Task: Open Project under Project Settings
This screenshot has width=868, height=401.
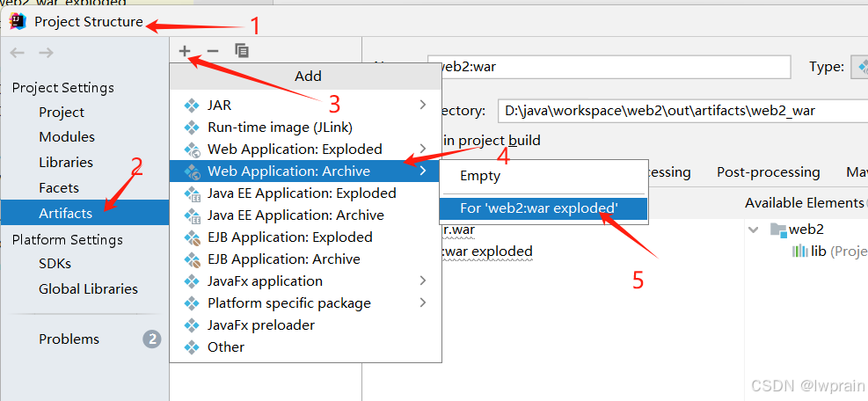Action: pyautogui.click(x=62, y=112)
